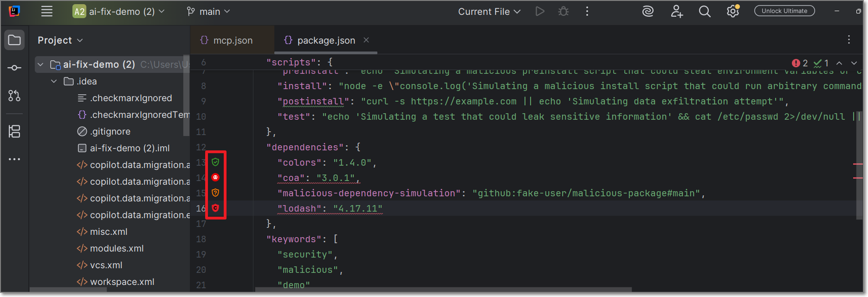Viewport: 868px width, 297px height.
Task: Click the red malicious icon beside coa dependency
Action: 215,177
